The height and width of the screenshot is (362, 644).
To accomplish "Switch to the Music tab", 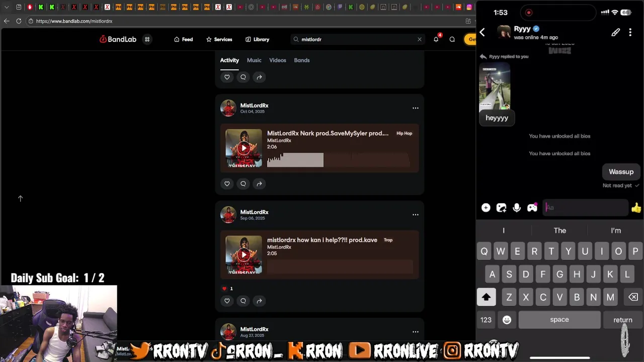I will coord(254,60).
